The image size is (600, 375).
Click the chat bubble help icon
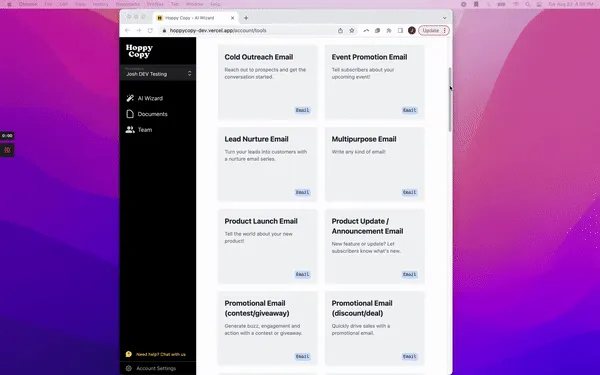(129, 354)
